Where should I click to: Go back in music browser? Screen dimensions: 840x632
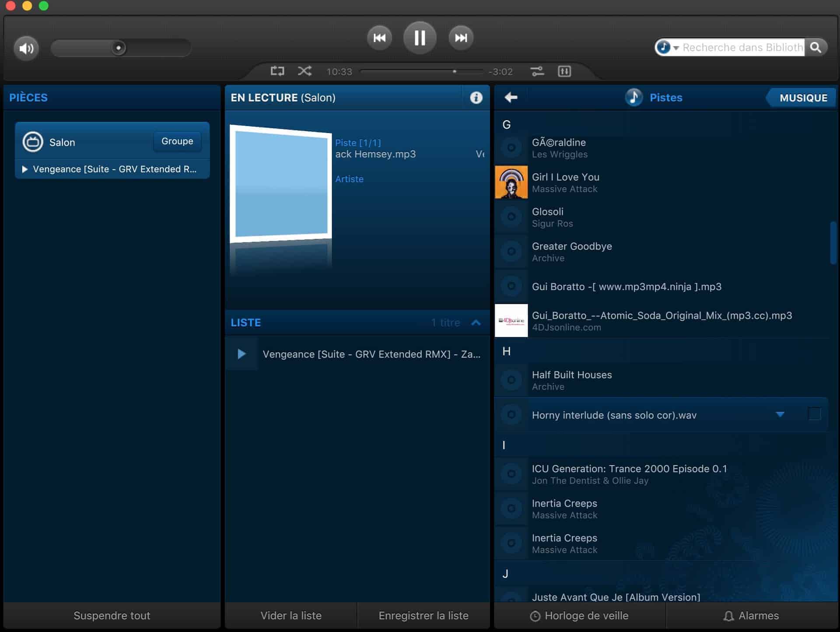pyautogui.click(x=511, y=97)
